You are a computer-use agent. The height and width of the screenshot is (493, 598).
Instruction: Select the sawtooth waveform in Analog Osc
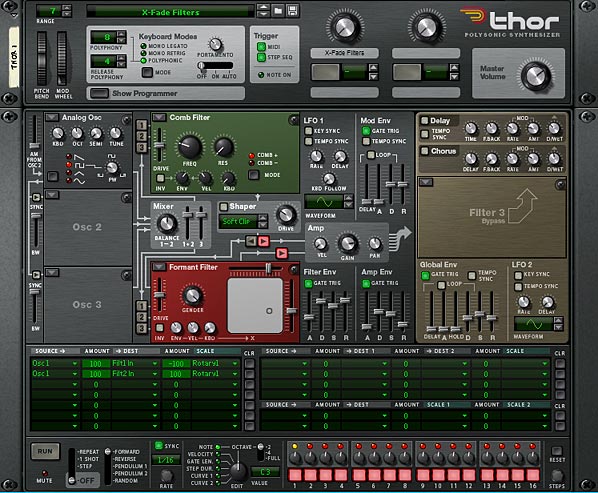(x=69, y=157)
